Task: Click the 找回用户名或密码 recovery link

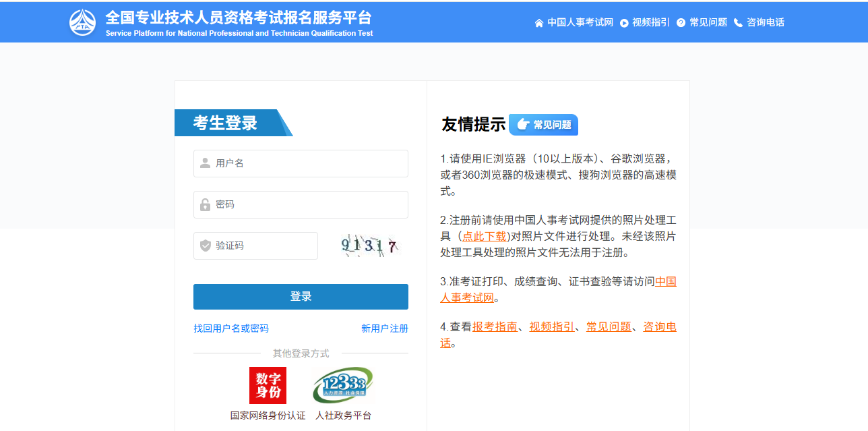Action: [231, 328]
